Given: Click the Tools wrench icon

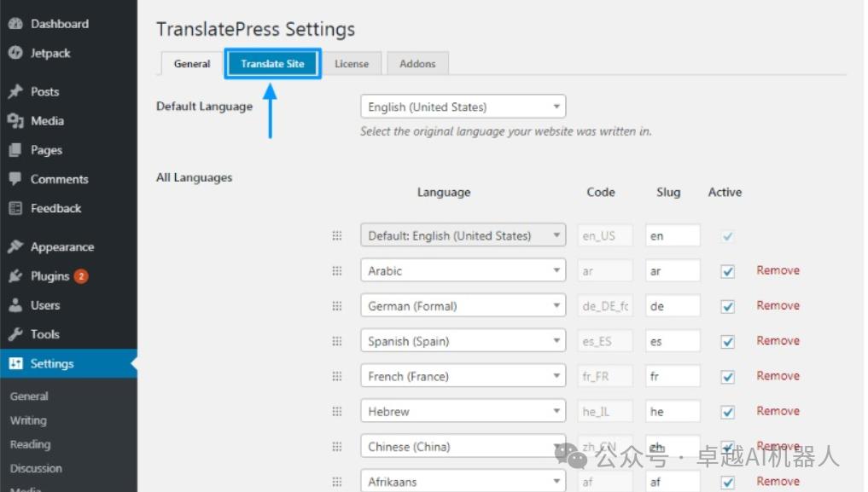Looking at the screenshot, I should (15, 334).
